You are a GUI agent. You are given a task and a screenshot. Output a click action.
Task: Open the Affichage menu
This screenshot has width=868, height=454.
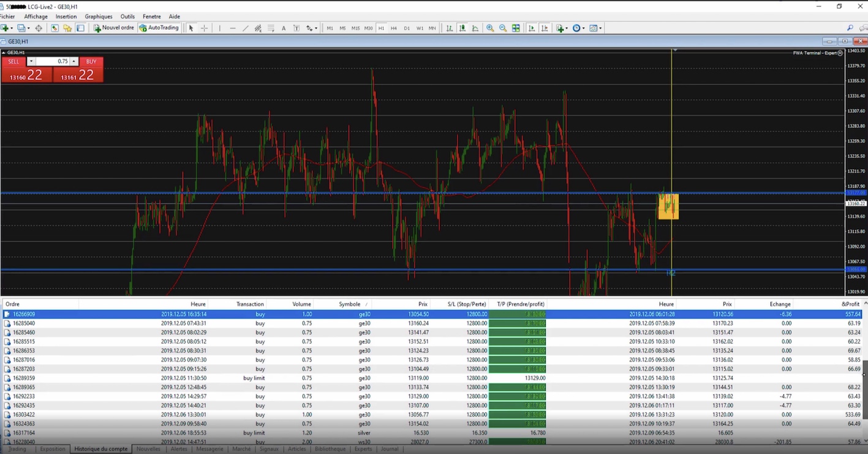[36, 17]
